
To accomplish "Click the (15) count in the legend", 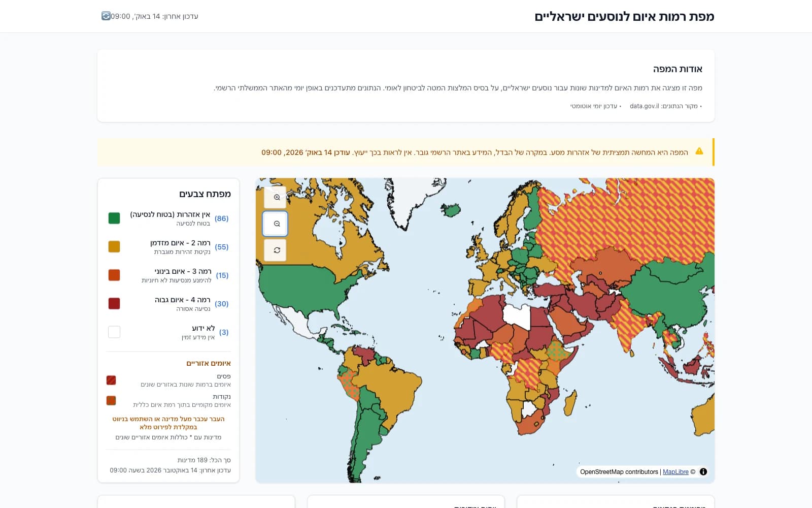I will [x=222, y=275].
